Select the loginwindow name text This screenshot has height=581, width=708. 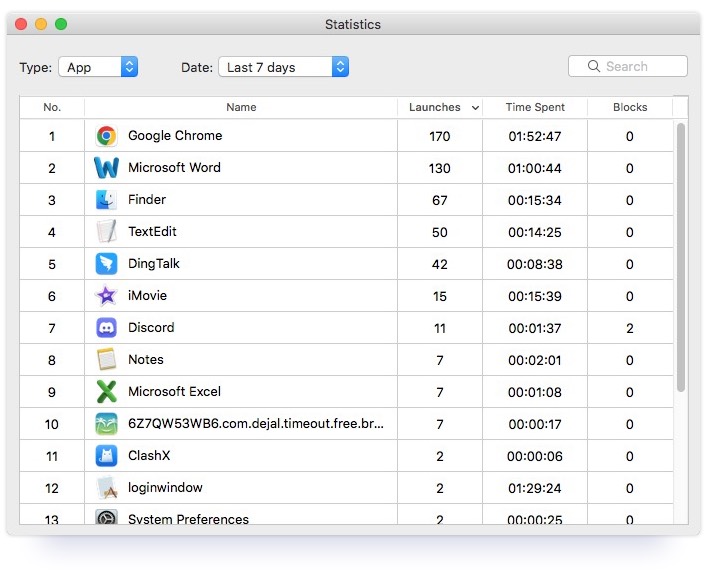(x=165, y=488)
